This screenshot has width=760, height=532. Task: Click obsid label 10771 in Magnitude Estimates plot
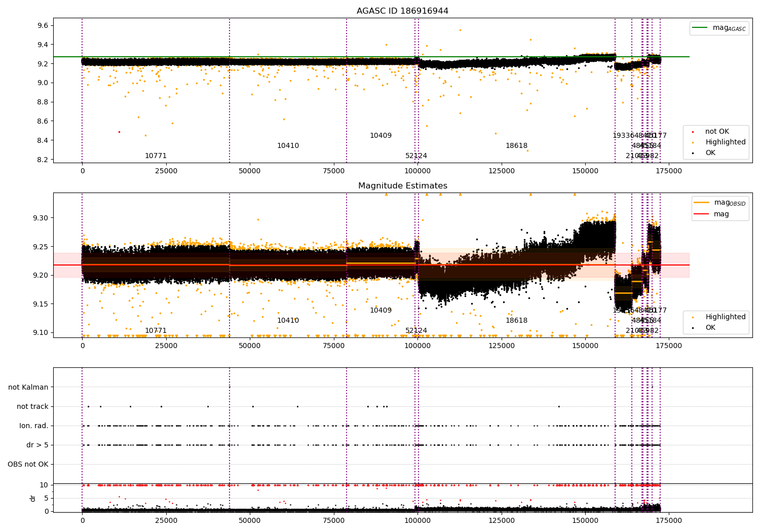156,331
